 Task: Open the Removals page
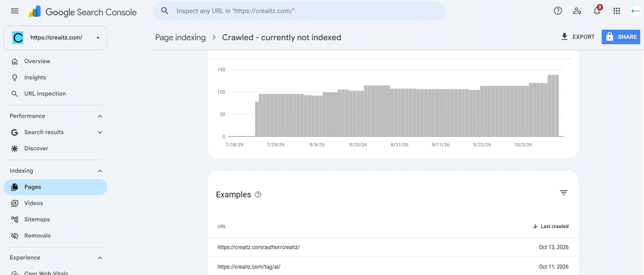(x=37, y=235)
